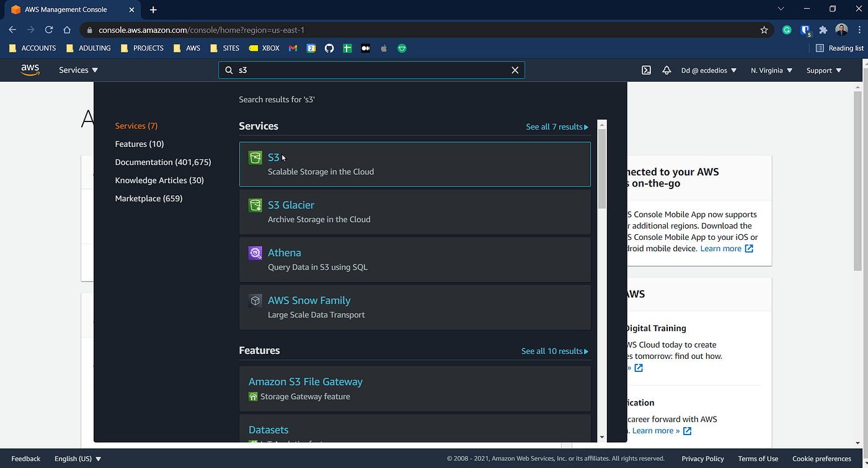The image size is (868, 468).
Task: Click the AWS logo home icon
Action: tap(30, 70)
